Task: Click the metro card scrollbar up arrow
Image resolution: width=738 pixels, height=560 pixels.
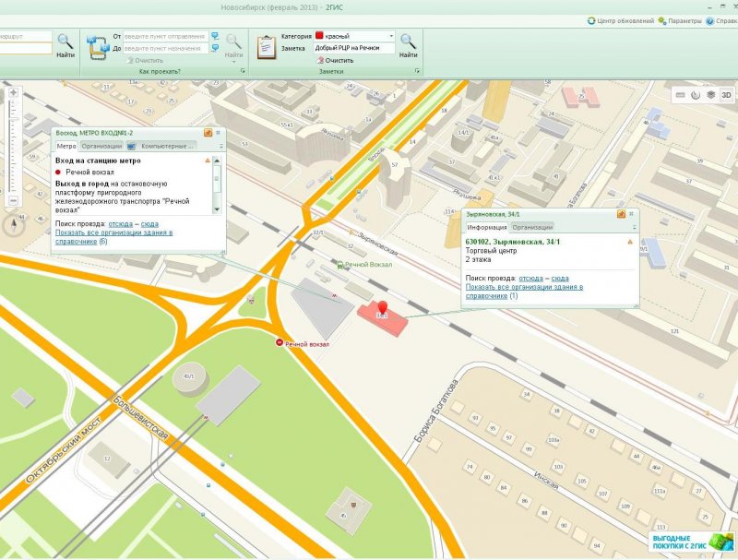Action: tap(217, 161)
